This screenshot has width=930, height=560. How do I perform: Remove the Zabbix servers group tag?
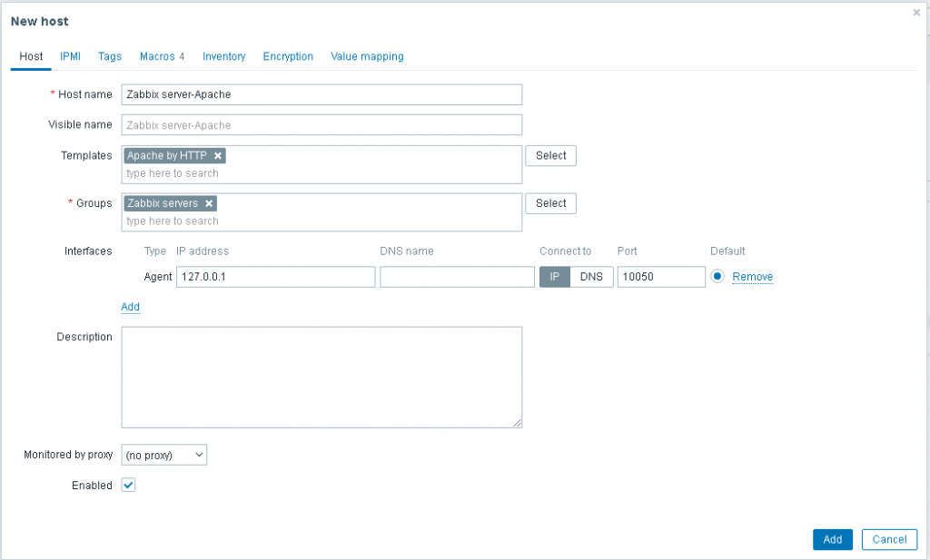pyautogui.click(x=209, y=203)
